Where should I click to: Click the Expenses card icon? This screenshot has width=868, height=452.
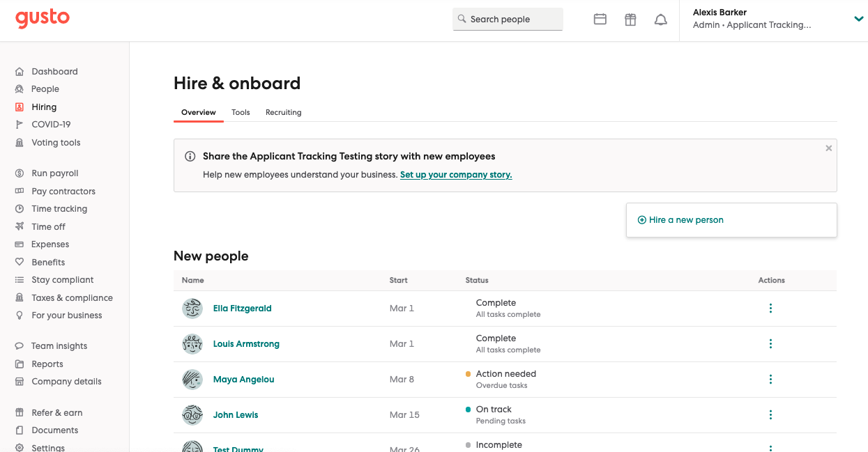click(x=20, y=244)
